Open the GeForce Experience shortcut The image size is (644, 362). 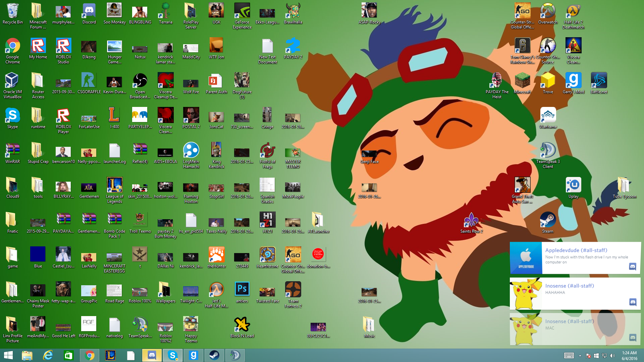(242, 16)
